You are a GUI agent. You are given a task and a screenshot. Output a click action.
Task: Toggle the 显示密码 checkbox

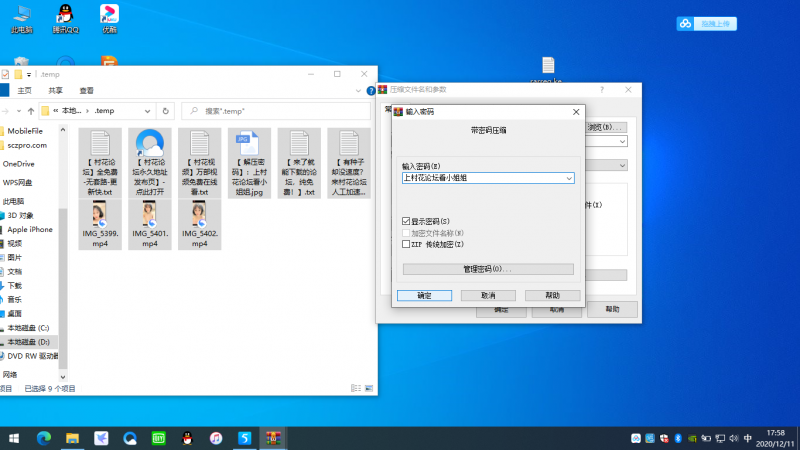click(x=406, y=221)
